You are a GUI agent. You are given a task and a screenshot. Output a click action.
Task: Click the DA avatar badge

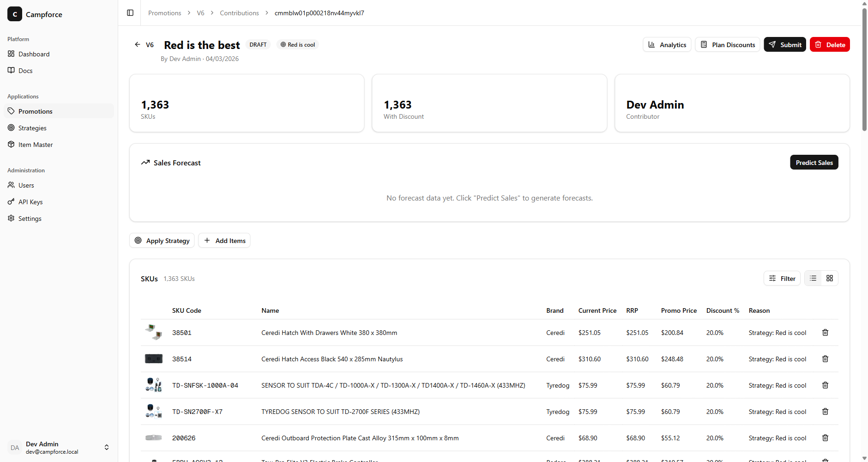(x=15, y=447)
